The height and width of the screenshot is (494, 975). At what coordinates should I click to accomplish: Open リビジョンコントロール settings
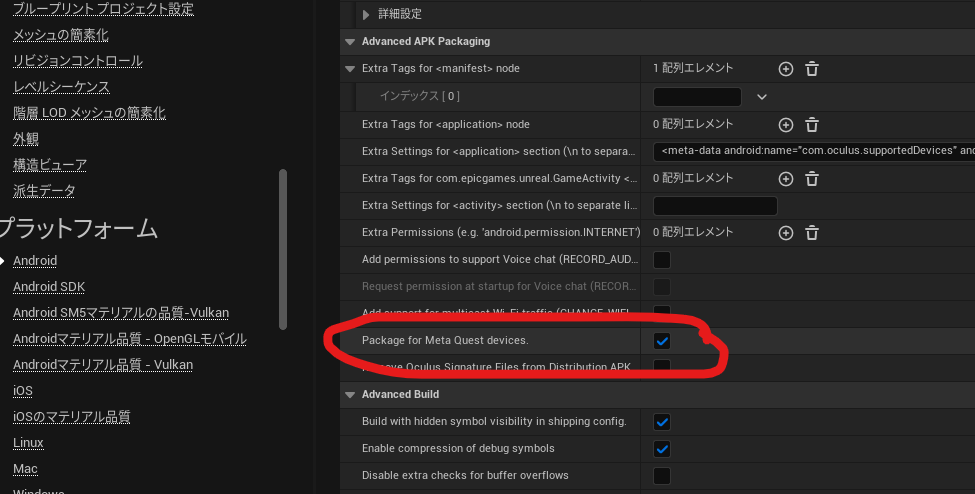(78, 61)
